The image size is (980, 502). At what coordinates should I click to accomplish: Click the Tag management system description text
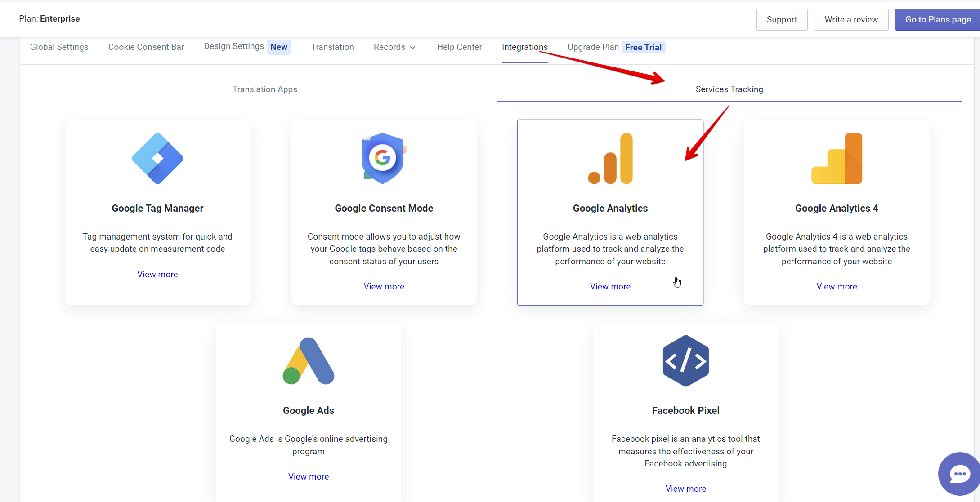click(x=157, y=243)
